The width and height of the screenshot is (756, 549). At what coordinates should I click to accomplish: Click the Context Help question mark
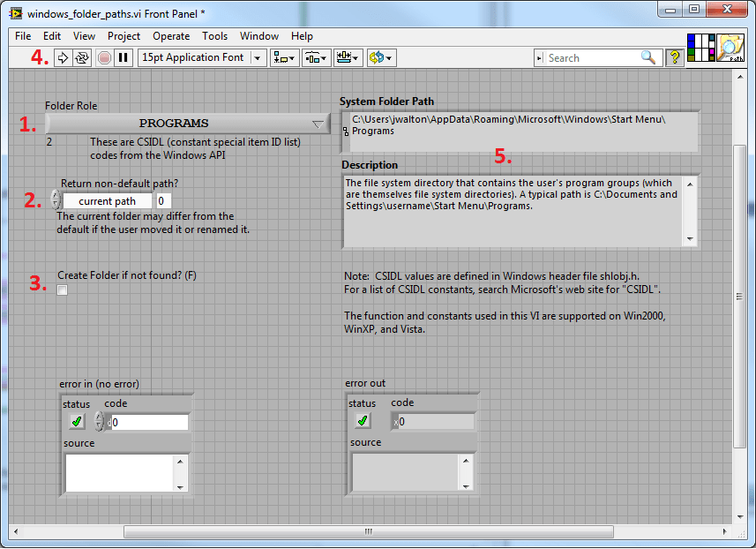pos(675,58)
